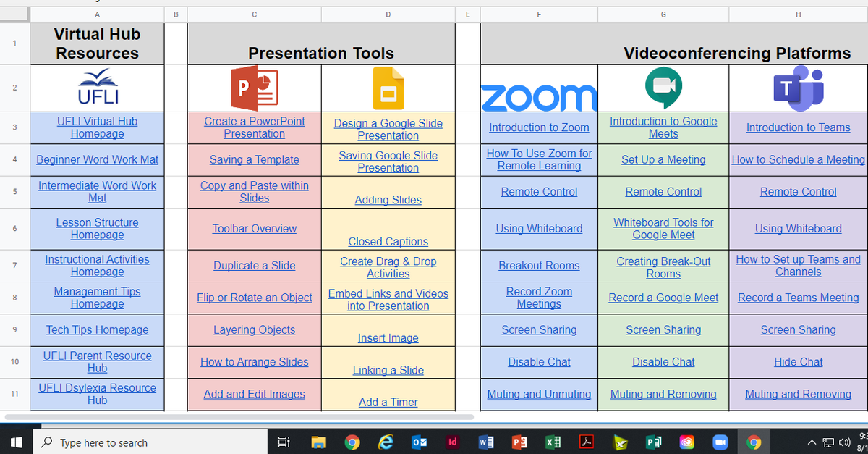Click the Google Slides logo image
Screen dimensions: 868x454
click(388, 88)
